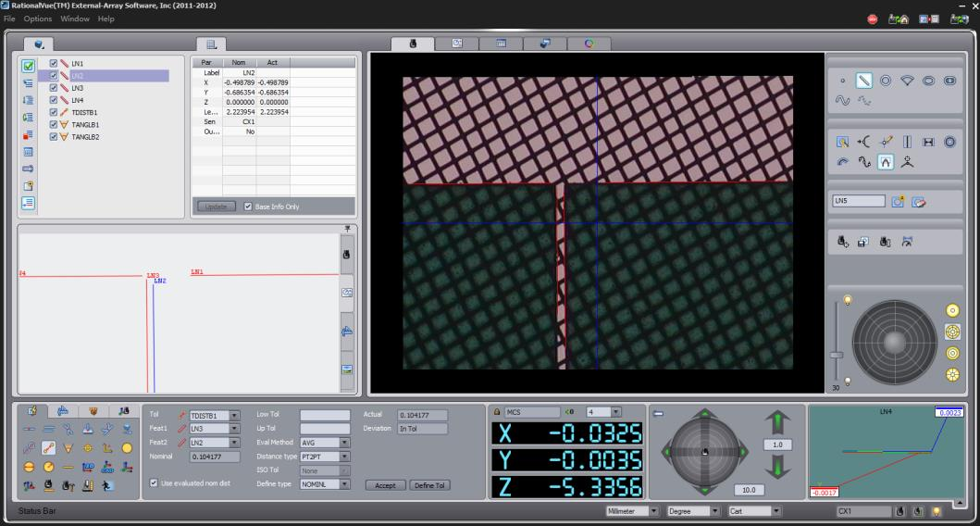Open the Window menu
This screenshot has width=980, height=526.
point(75,19)
